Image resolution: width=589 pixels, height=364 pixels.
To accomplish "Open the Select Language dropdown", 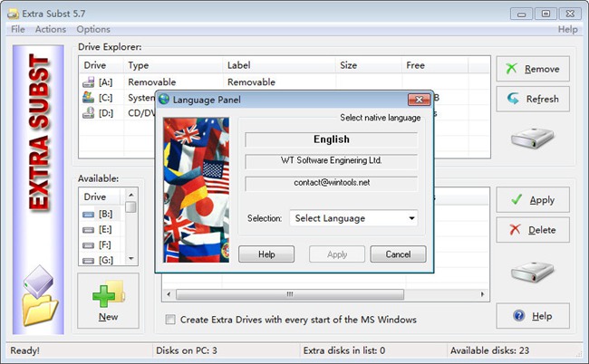I will 354,218.
